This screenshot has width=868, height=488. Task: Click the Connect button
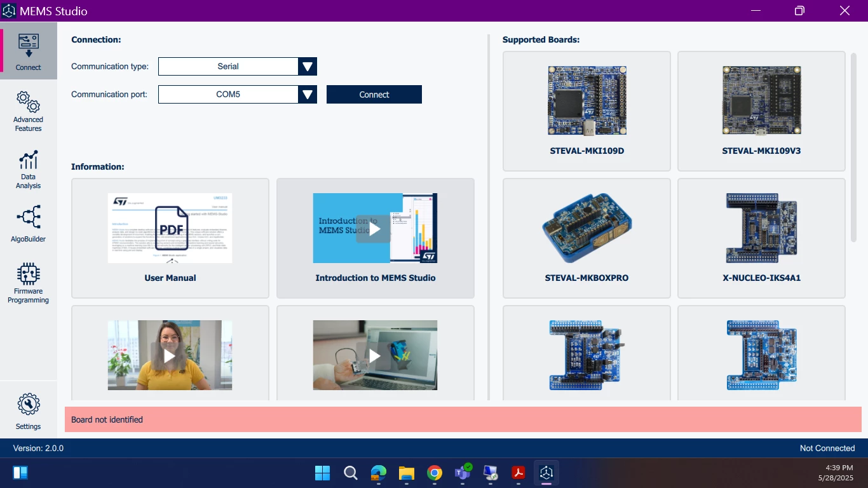374,95
